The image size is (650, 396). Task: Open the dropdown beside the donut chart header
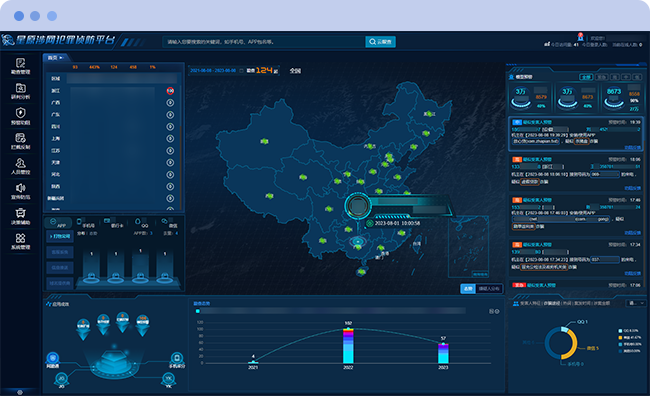635,303
